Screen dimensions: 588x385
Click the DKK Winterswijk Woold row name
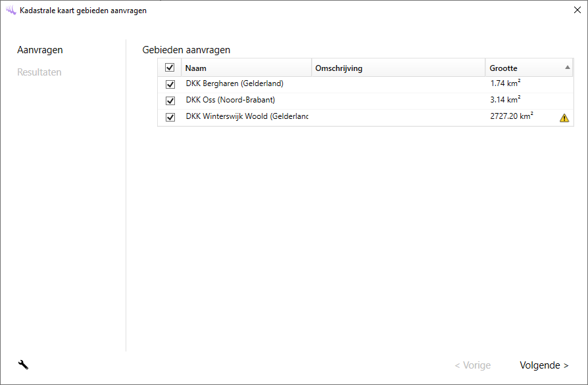pos(247,118)
